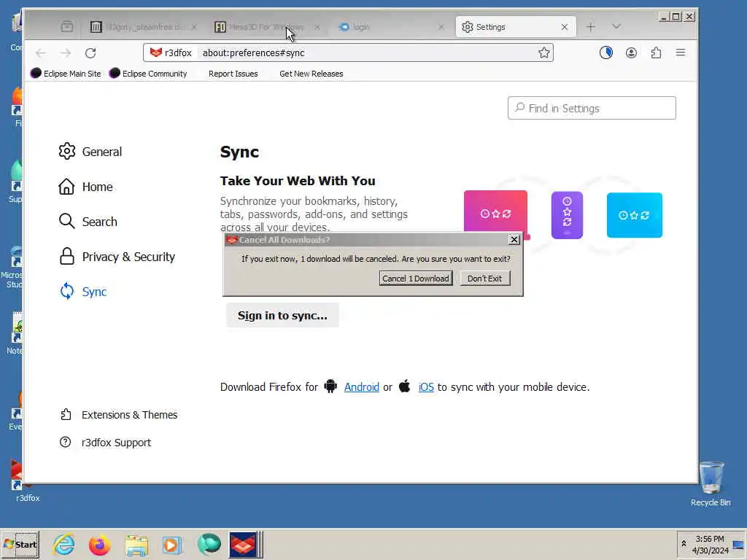Launch Firefox from the taskbar
This screenshot has width=747, height=560.
point(99,544)
